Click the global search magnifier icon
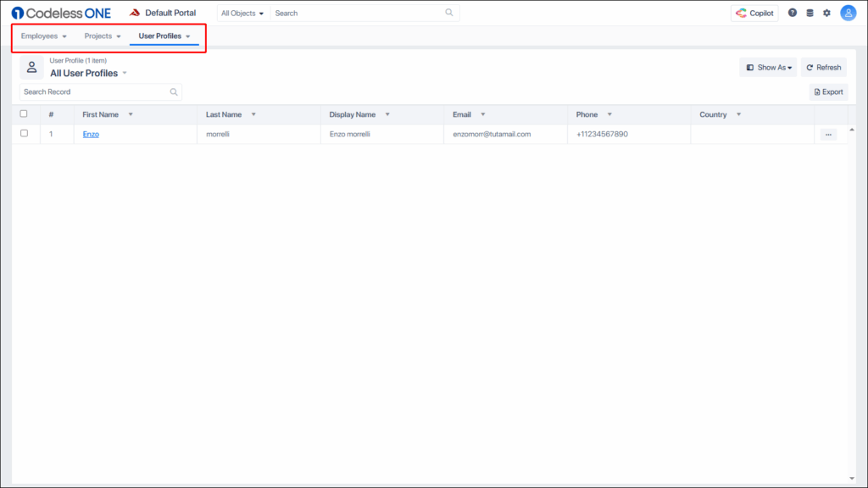 point(449,13)
